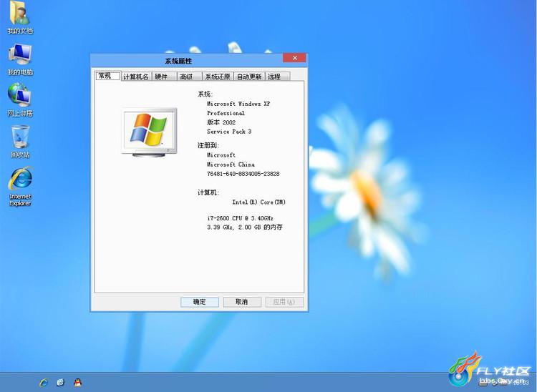Image resolution: width=537 pixels, height=392 pixels.
Task: Click the text Microsoft Windows XP
Action: 238,104
